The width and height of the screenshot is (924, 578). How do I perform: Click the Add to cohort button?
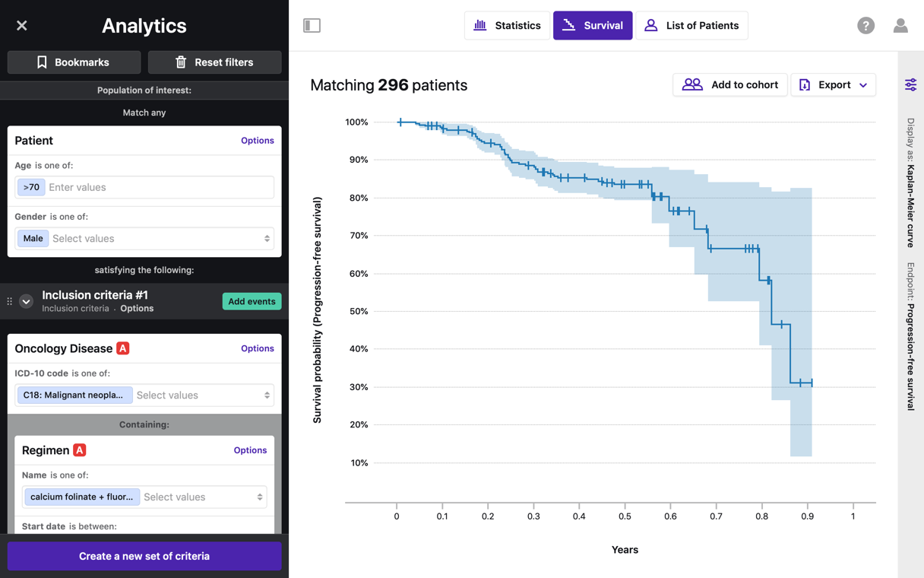tap(729, 84)
